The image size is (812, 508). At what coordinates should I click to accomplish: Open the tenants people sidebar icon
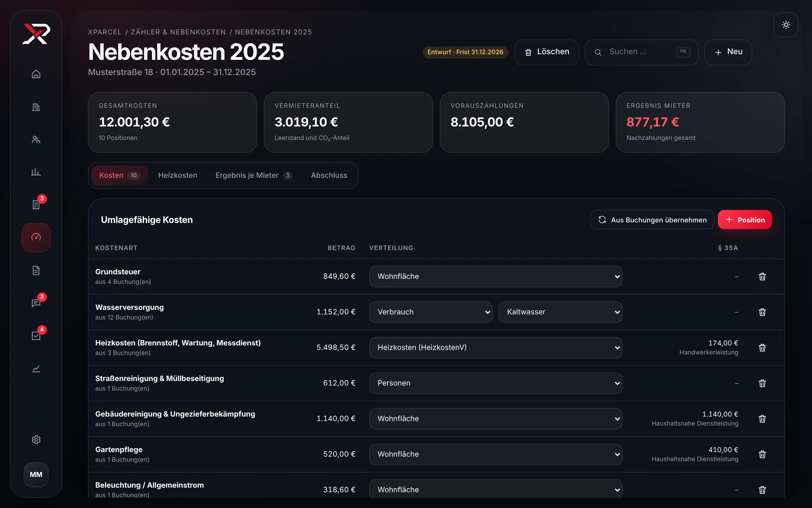tap(36, 139)
